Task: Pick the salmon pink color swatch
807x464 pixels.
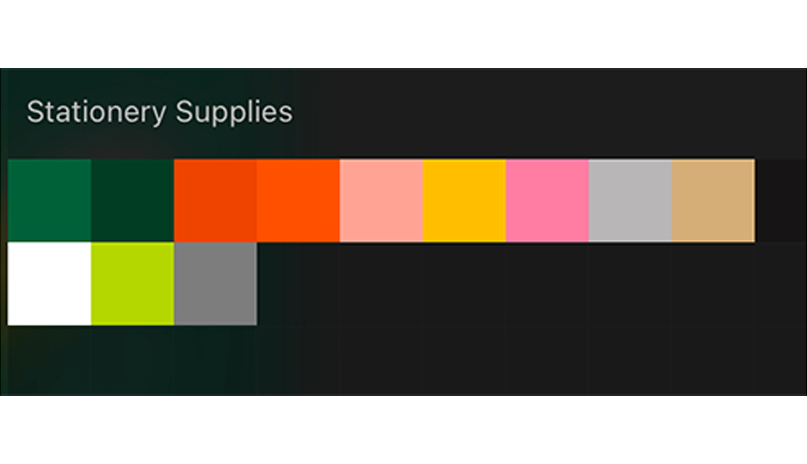Action: pos(381,200)
